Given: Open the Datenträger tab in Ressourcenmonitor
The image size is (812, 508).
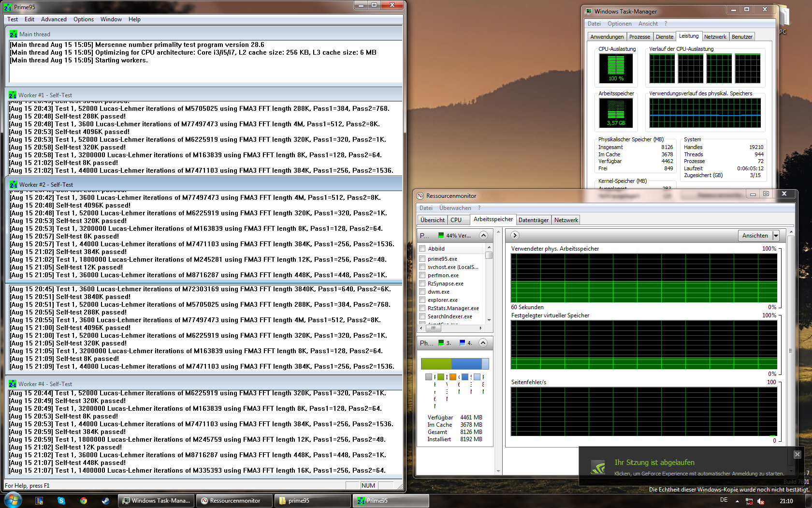Looking at the screenshot, I should (534, 220).
